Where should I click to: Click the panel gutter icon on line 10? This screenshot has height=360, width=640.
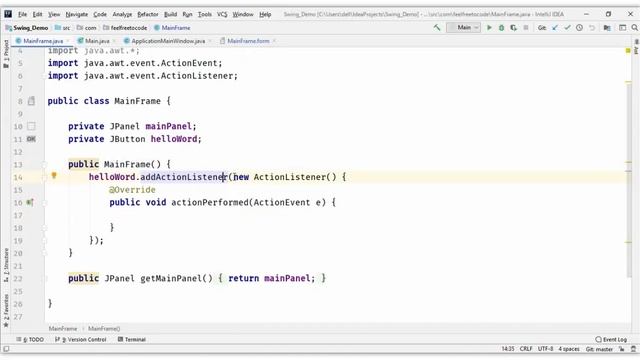31,126
